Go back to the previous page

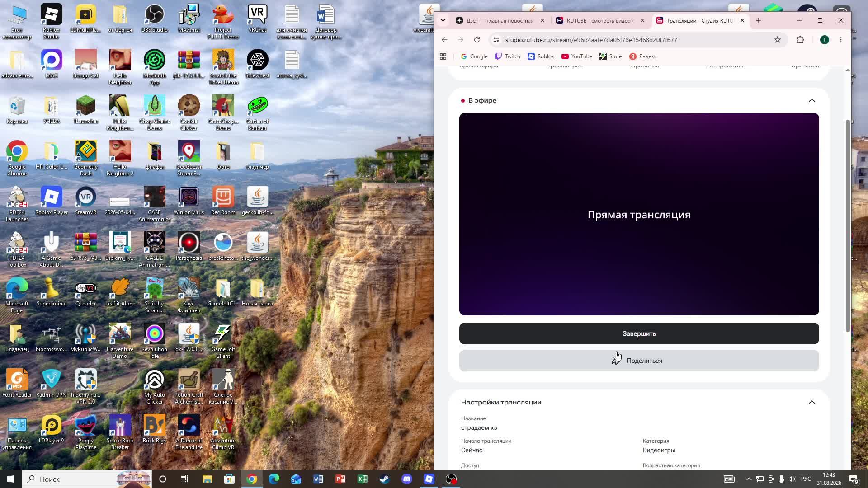click(x=444, y=40)
